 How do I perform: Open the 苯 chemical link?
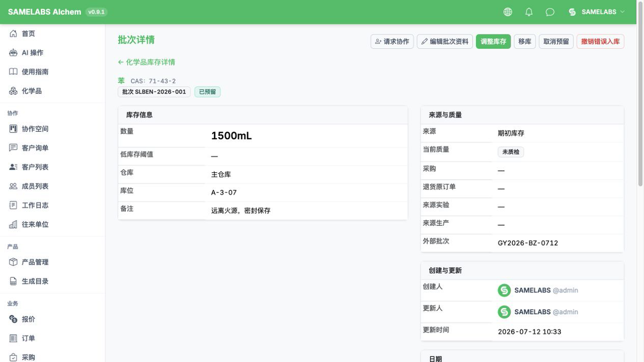click(121, 81)
